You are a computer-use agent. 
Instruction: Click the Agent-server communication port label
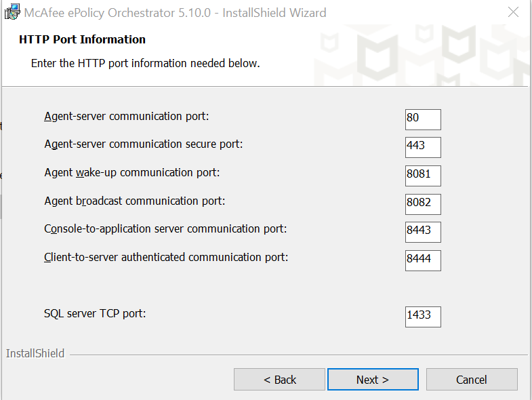[127, 116]
